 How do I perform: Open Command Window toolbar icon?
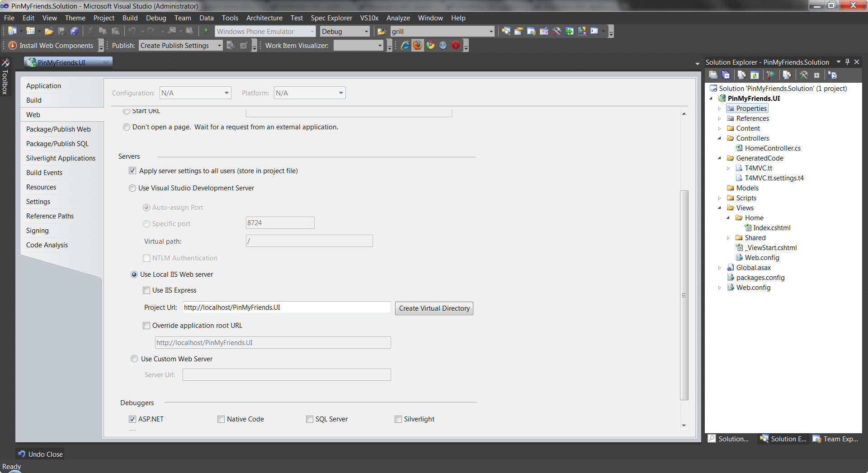[594, 31]
